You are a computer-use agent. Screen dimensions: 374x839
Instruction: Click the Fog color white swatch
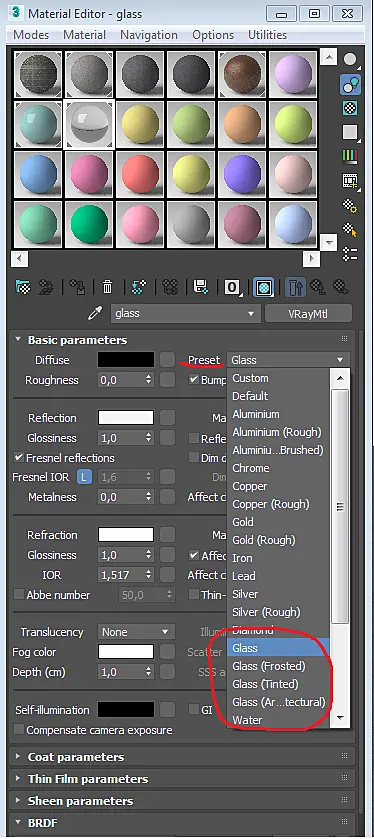(x=126, y=652)
